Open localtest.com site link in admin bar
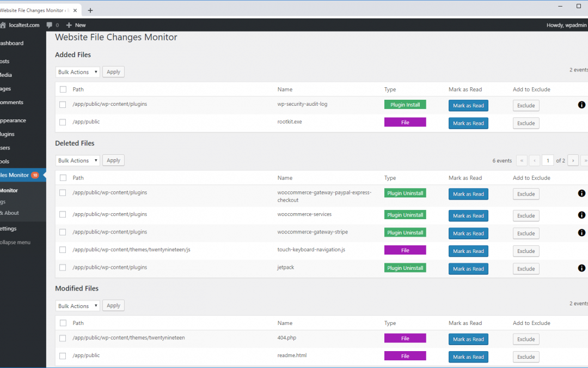Screen dimensions: 588x368 pos(24,25)
